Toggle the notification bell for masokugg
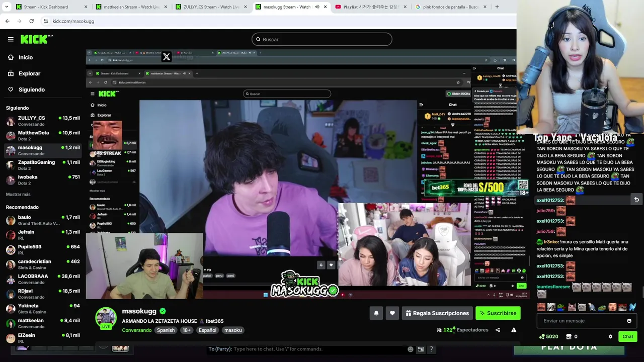 coord(376,313)
